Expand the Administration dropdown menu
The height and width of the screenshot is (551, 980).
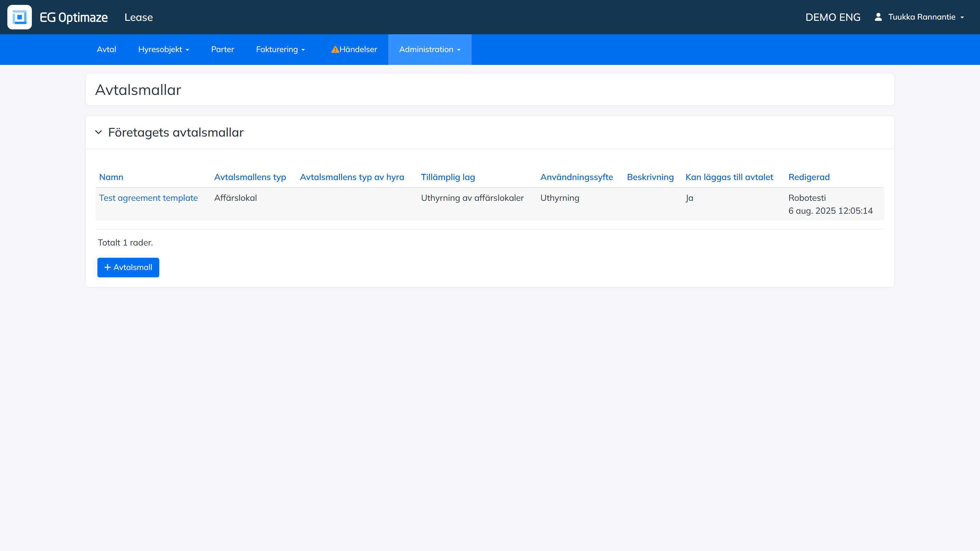430,49
